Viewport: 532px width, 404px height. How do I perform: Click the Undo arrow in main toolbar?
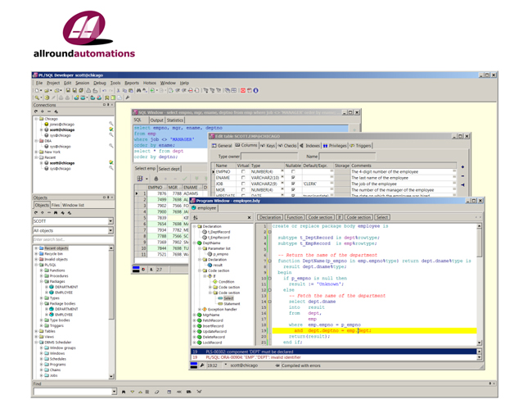[x=104, y=90]
